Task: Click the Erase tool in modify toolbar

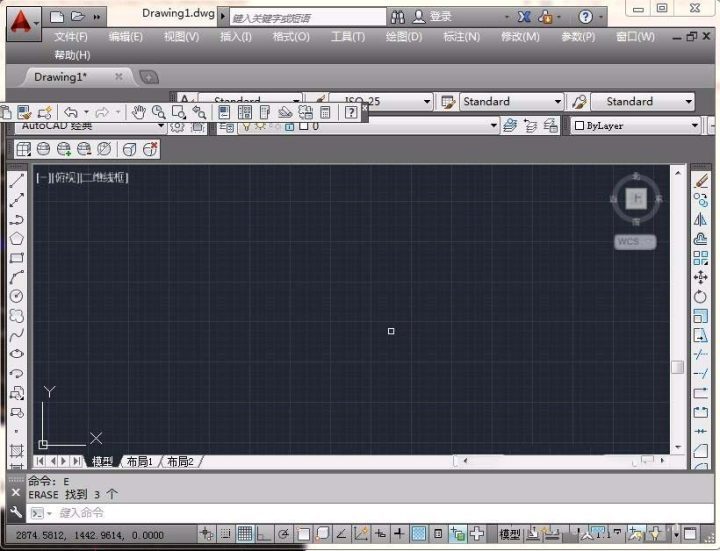Action: pyautogui.click(x=700, y=181)
